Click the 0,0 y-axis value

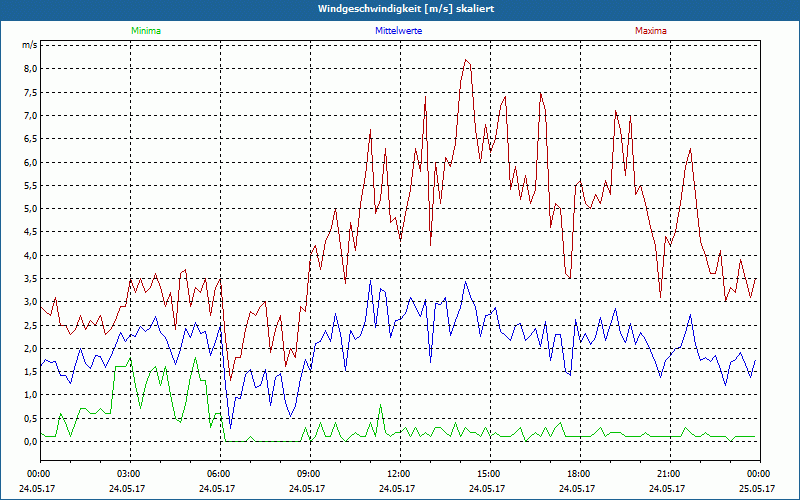tap(31, 442)
